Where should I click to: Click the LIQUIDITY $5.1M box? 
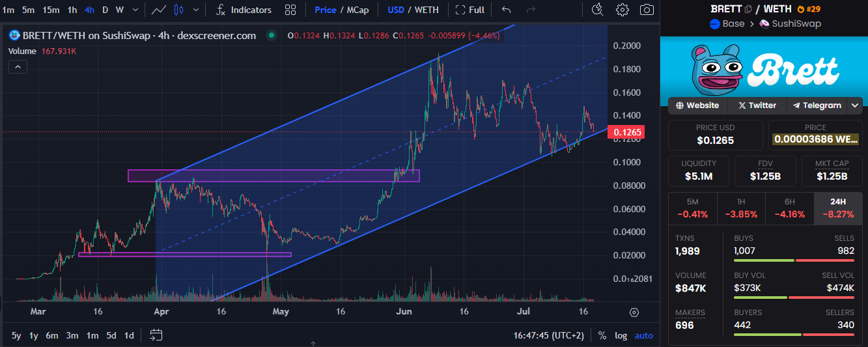click(699, 171)
